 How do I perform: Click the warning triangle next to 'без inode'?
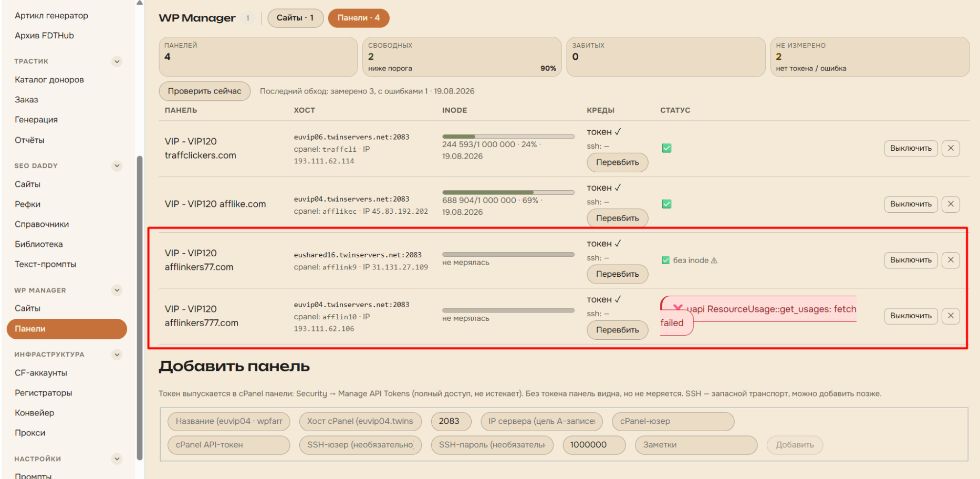pos(714,260)
